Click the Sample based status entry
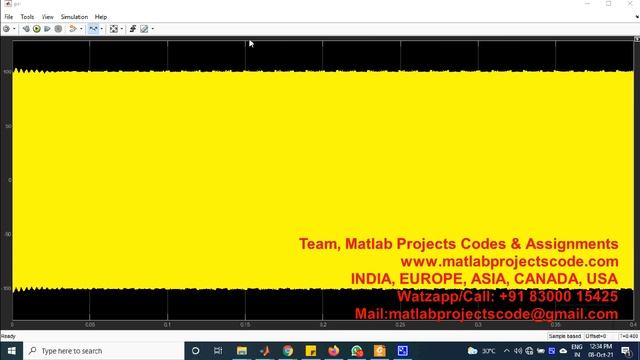The height and width of the screenshot is (360, 640). click(565, 336)
